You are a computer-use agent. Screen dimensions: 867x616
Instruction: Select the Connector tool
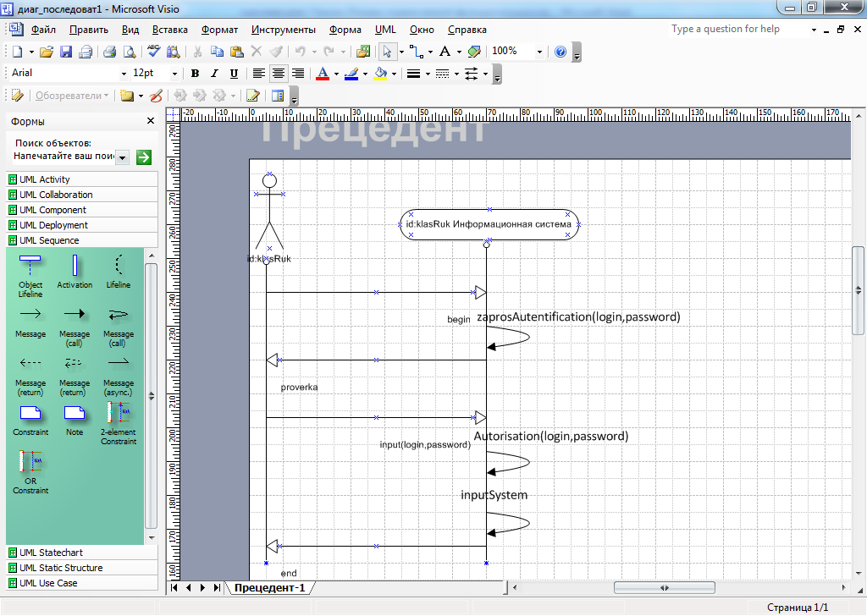[417, 52]
